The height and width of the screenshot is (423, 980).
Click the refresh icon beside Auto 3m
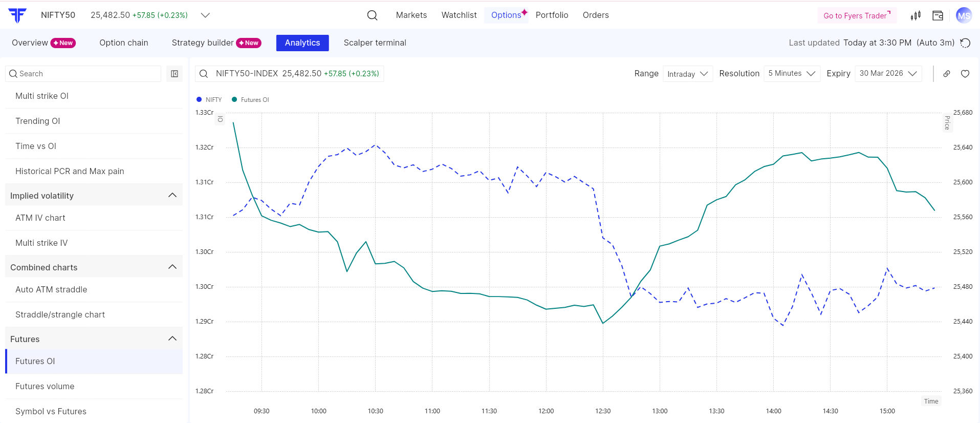965,43
